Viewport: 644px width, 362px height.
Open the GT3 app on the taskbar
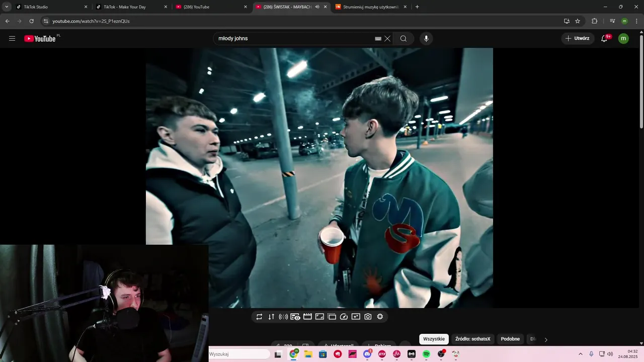tap(382, 354)
